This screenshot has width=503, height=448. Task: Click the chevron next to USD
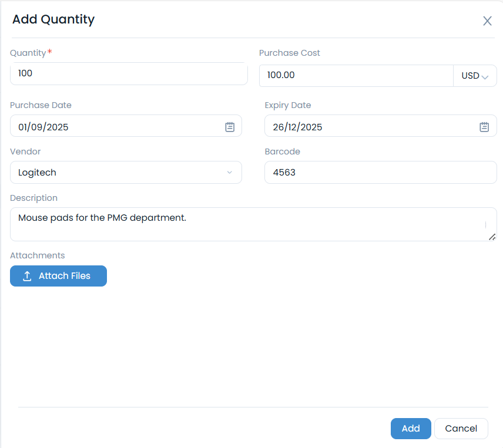click(x=485, y=76)
